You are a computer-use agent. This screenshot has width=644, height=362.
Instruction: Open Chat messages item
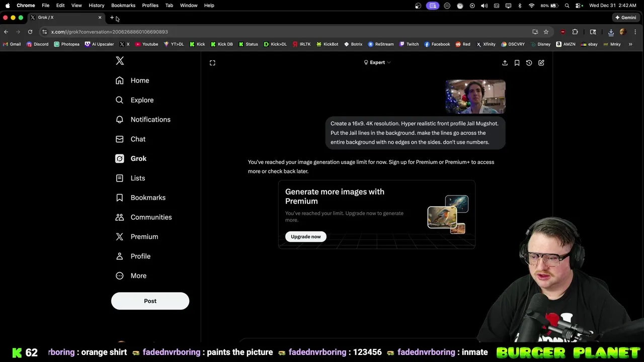coord(130,139)
